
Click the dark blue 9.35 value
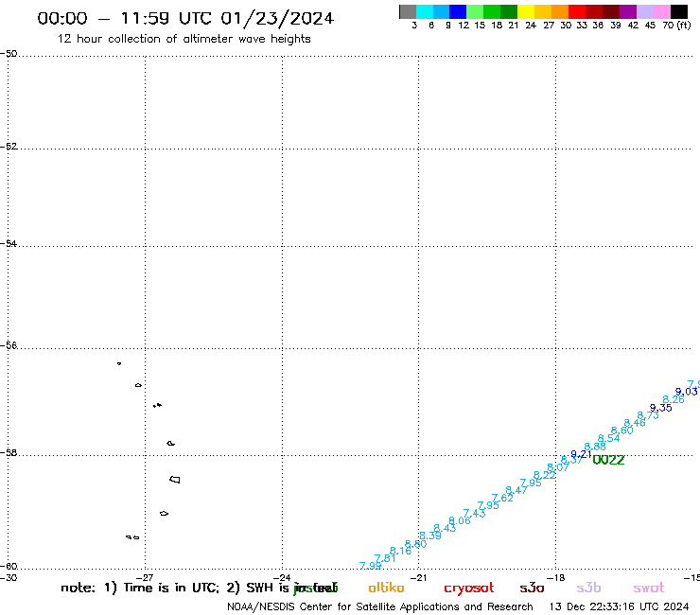click(660, 408)
